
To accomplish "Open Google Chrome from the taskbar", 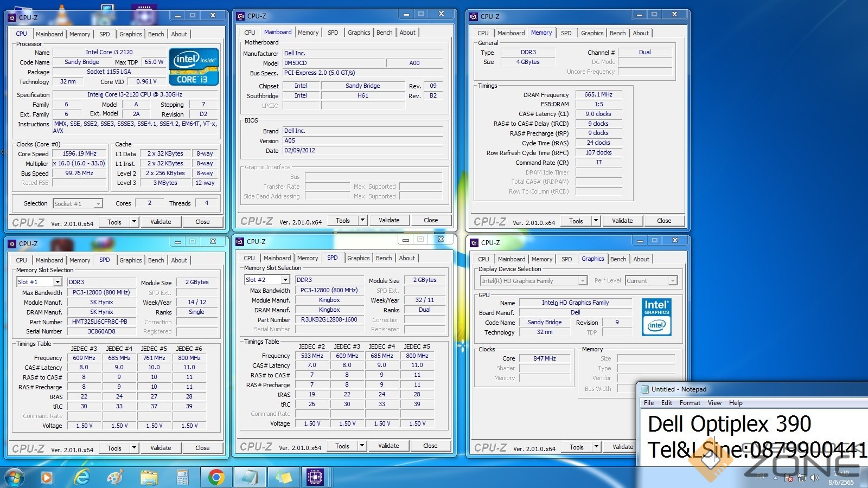I will point(216,477).
